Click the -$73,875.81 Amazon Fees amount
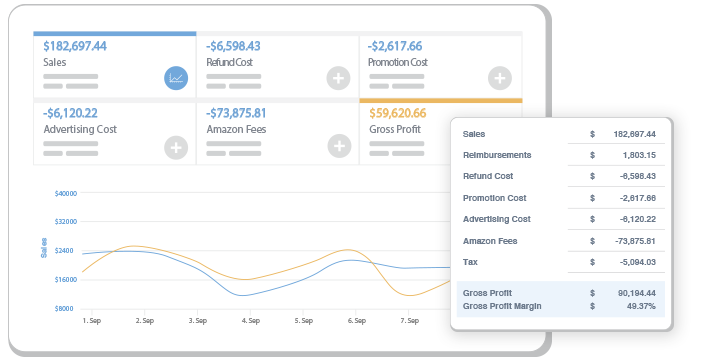Viewport: 702px width, 363px height. 236,113
